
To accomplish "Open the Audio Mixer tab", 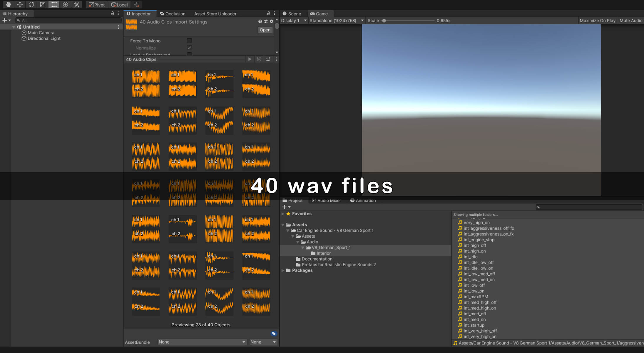I will (326, 201).
